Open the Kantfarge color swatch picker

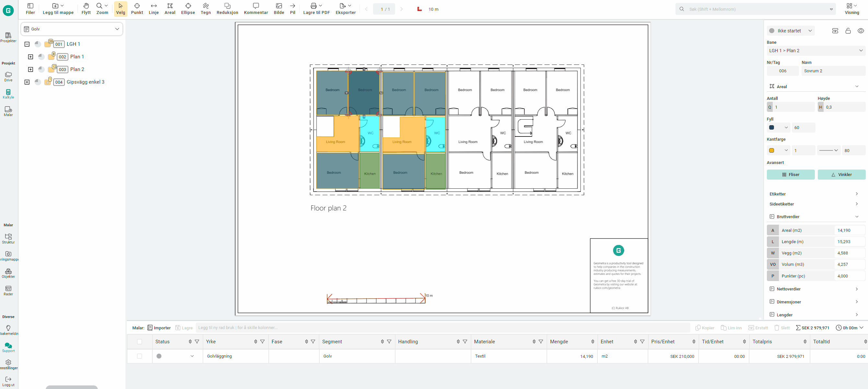778,150
